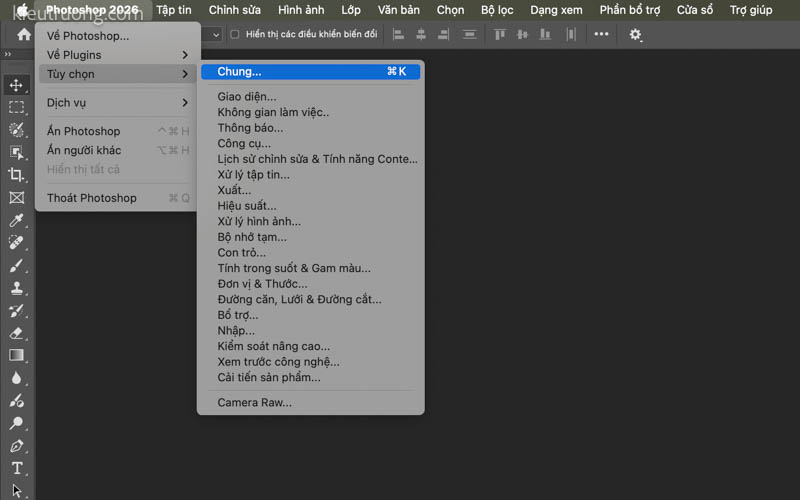Open the Tập tin menu
The image size is (800, 500).
[174, 10]
